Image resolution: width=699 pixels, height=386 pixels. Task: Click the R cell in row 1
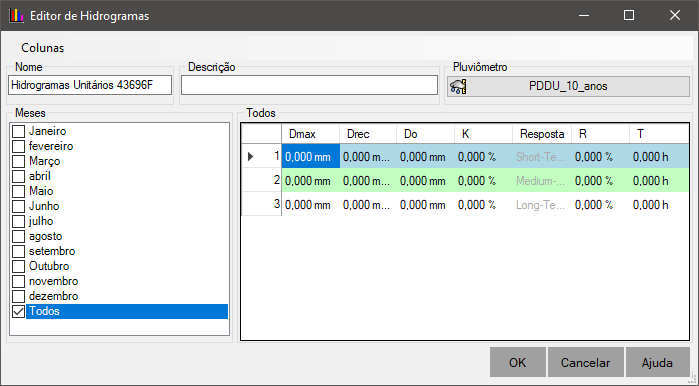[x=600, y=156]
